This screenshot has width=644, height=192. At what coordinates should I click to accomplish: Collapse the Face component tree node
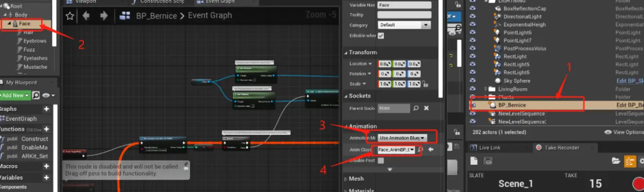coord(10,23)
